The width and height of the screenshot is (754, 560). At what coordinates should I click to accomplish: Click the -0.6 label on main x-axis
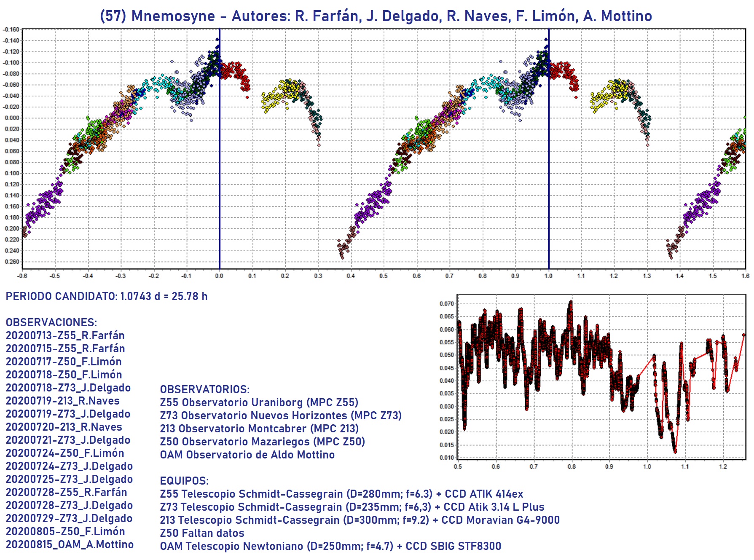22,276
